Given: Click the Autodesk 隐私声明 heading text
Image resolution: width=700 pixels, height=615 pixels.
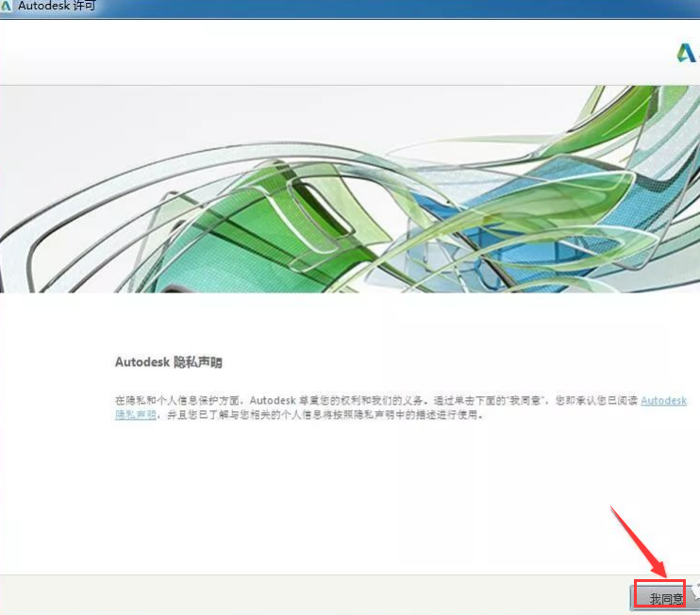Looking at the screenshot, I should coord(169,362).
